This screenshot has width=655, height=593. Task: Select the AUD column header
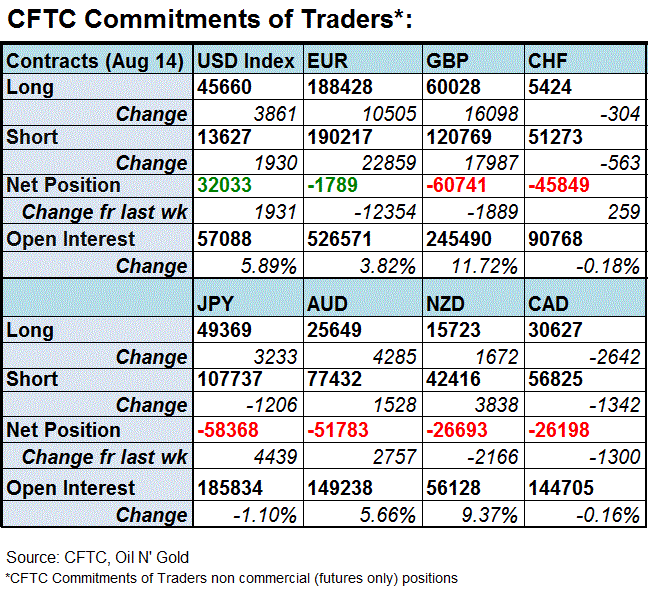click(329, 305)
